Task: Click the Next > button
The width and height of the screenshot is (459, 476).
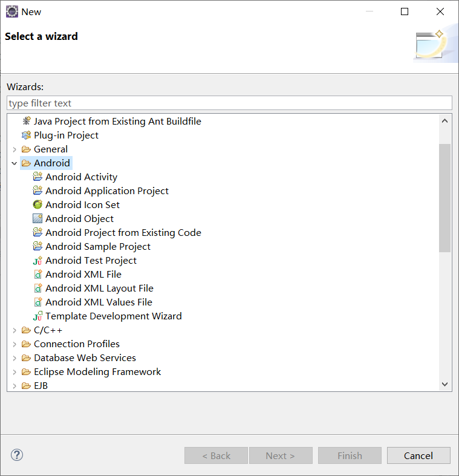Action: (281, 455)
